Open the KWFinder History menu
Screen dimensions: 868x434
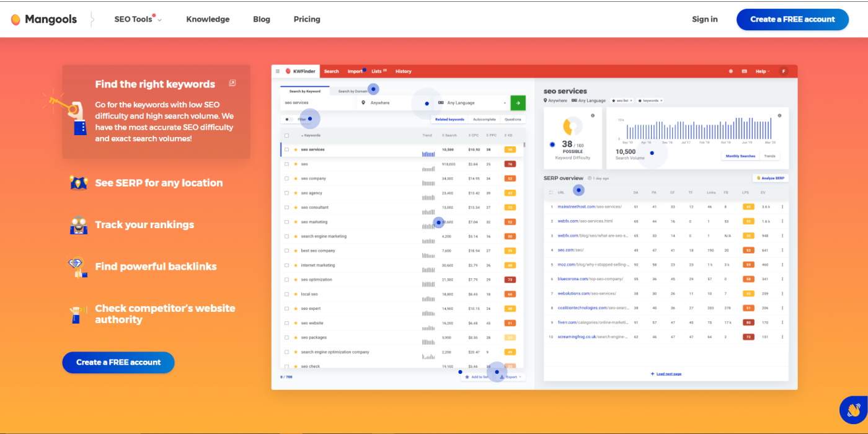coord(404,71)
